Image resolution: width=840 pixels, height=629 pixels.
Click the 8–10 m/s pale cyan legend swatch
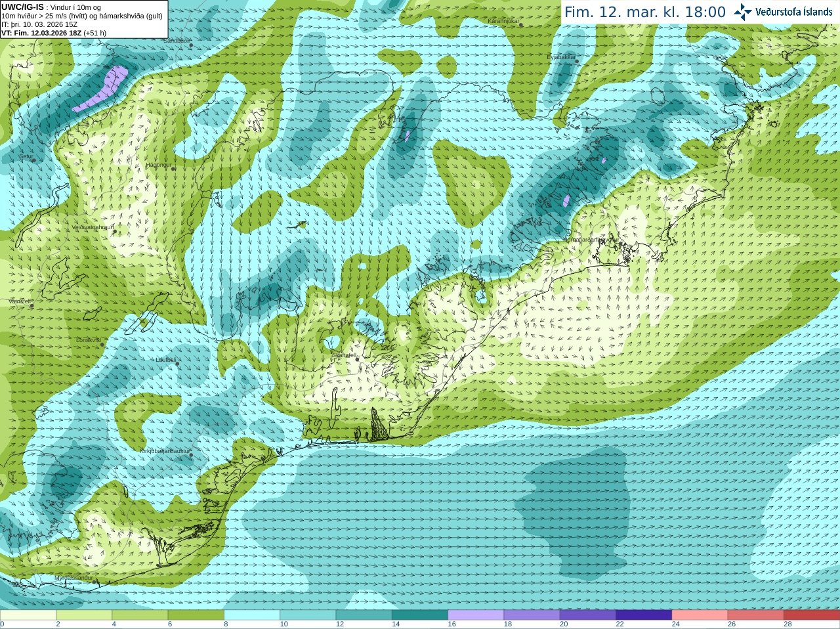click(252, 615)
